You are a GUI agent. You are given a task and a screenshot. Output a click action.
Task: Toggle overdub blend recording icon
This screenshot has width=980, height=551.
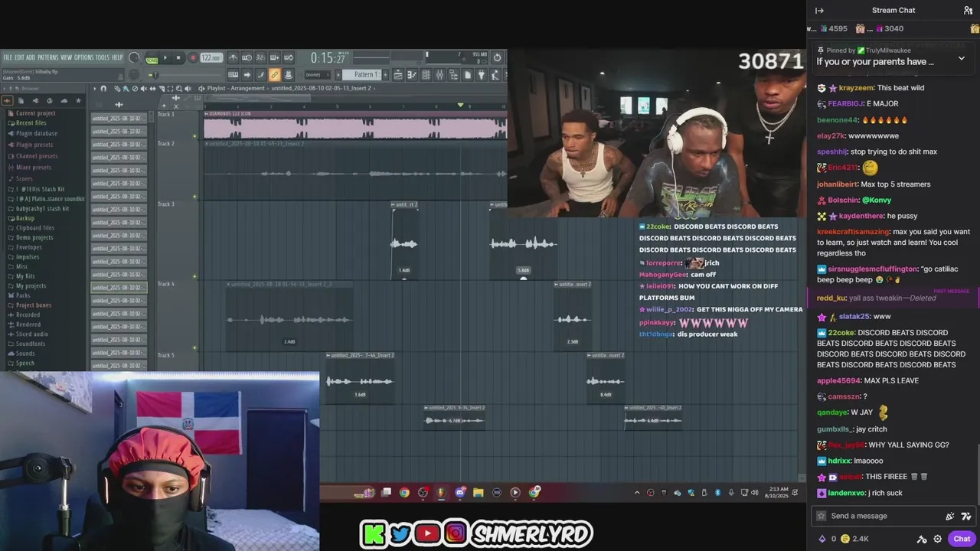274,57
